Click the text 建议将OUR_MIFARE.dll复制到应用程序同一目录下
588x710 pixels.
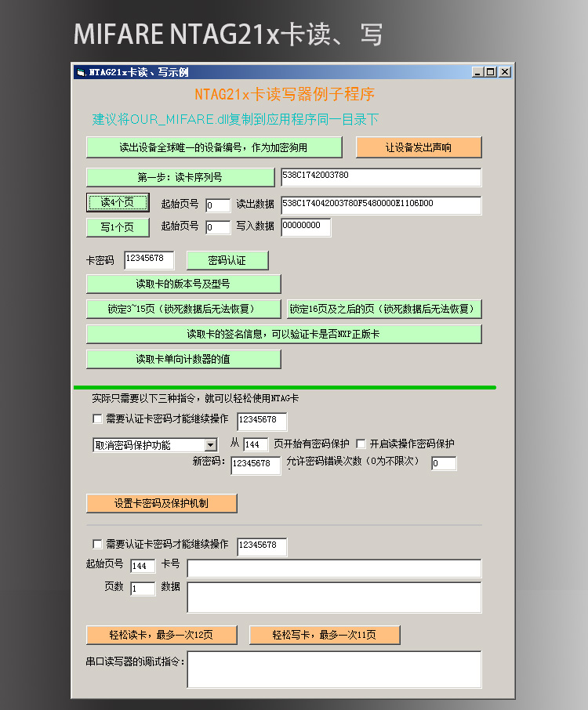tap(235, 120)
